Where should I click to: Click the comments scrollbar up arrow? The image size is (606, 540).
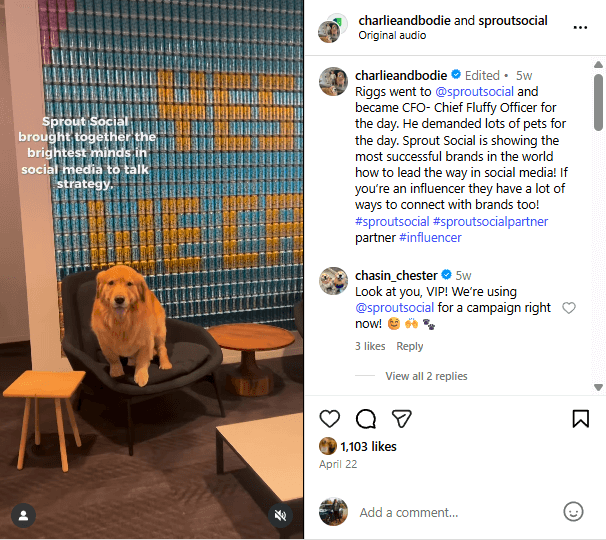[x=598, y=65]
